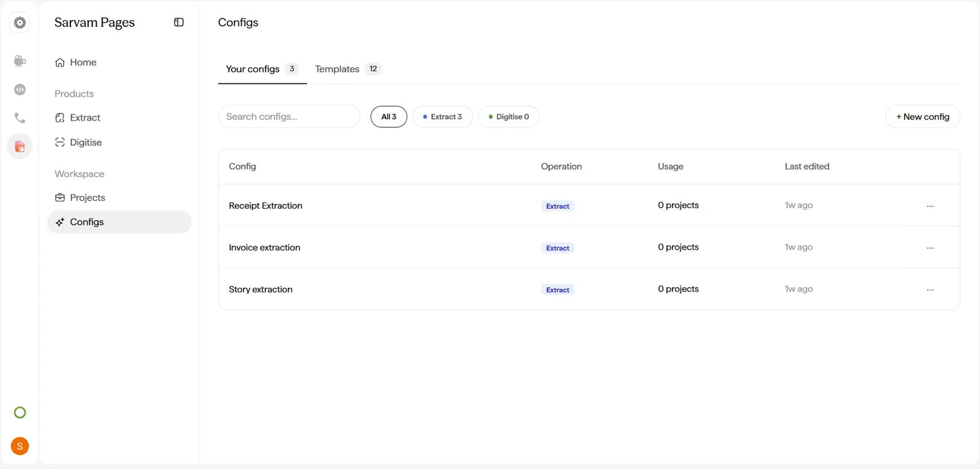Click the Config column header
Viewport: 980px width, 469px height.
(243, 167)
